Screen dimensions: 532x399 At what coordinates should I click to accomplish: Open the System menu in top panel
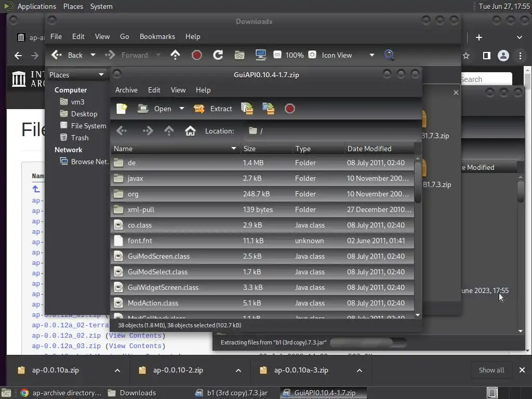101,6
